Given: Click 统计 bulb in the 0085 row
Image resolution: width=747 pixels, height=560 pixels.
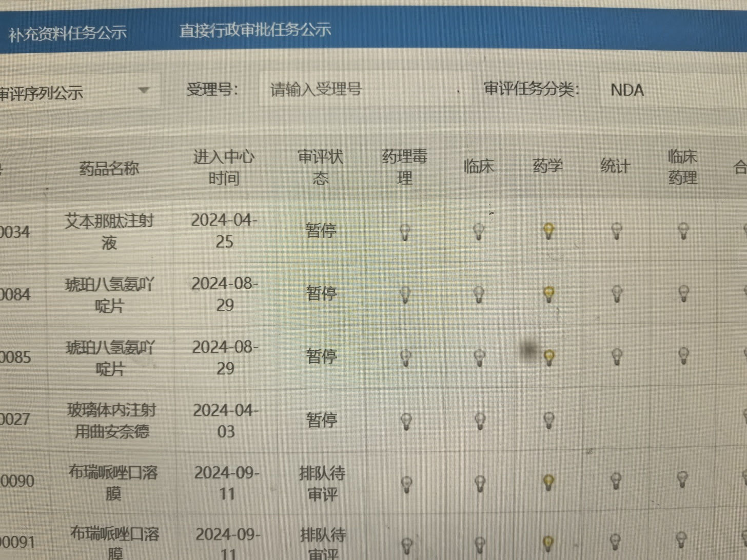Looking at the screenshot, I should (x=617, y=356).
